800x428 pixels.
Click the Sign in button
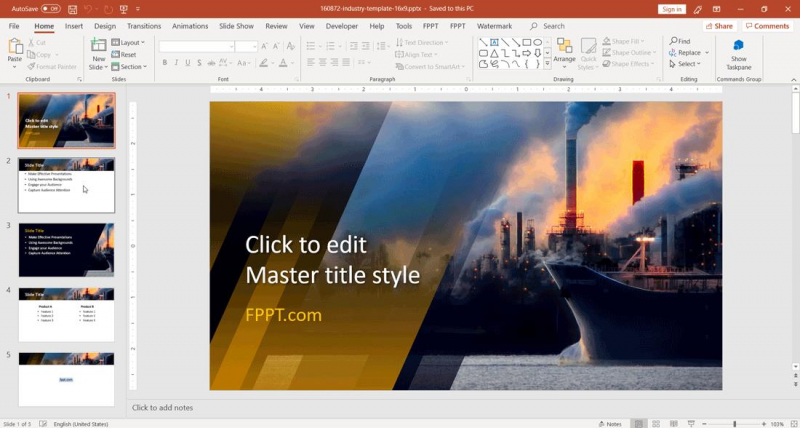671,9
